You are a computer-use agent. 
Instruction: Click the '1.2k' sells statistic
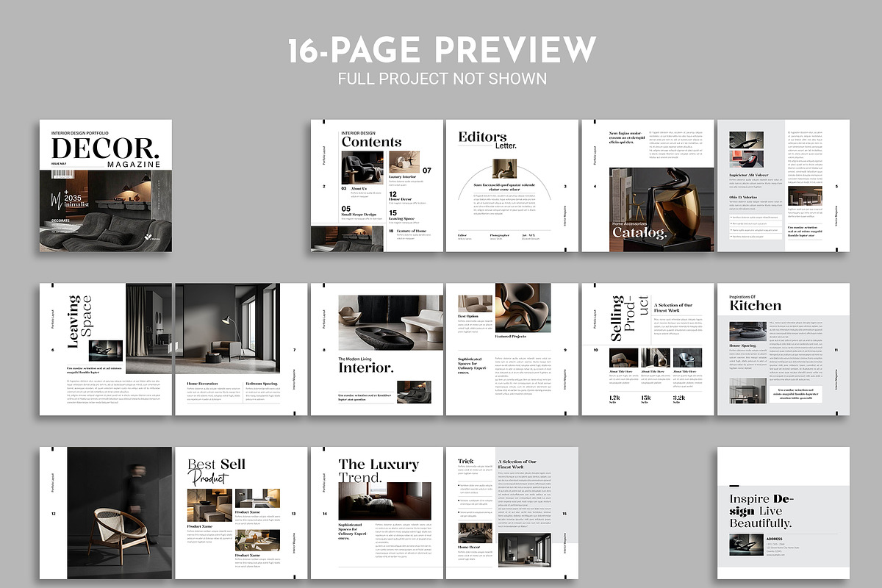614,398
